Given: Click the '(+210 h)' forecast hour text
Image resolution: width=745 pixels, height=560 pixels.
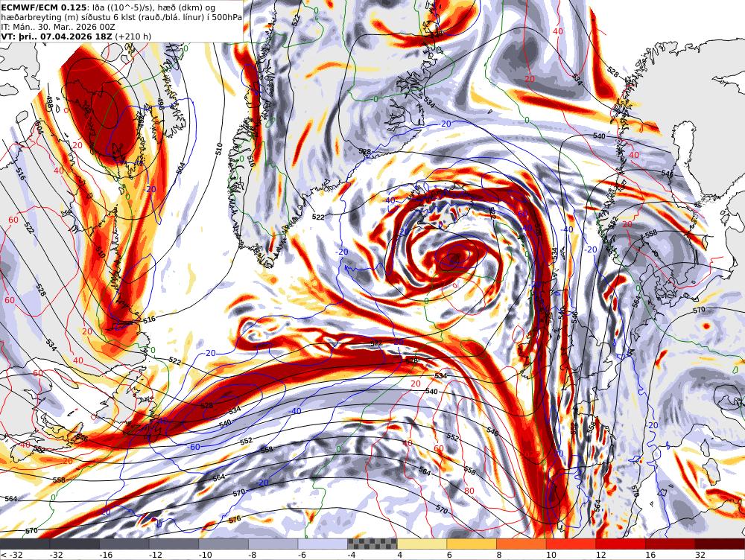Looking at the screenshot, I should pyautogui.click(x=133, y=36).
